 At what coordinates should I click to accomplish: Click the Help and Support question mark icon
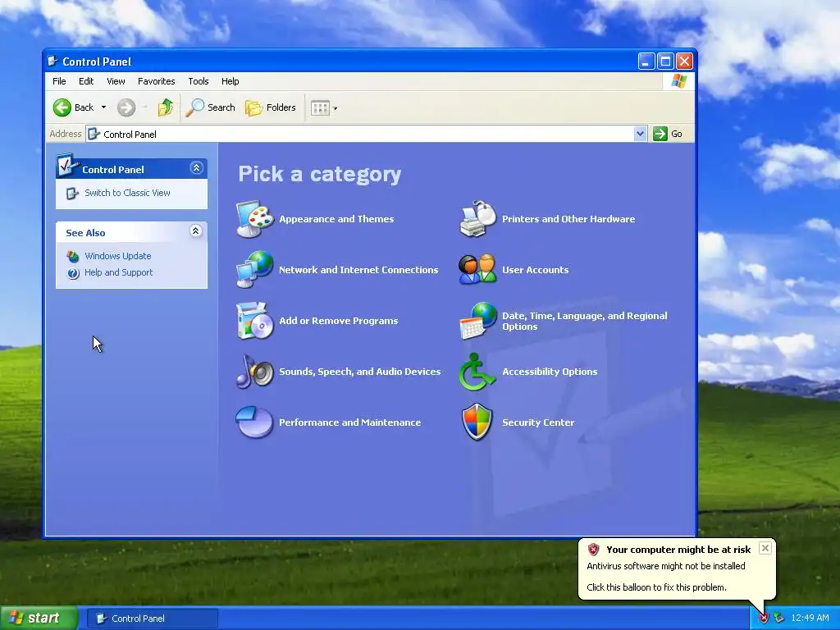(73, 273)
